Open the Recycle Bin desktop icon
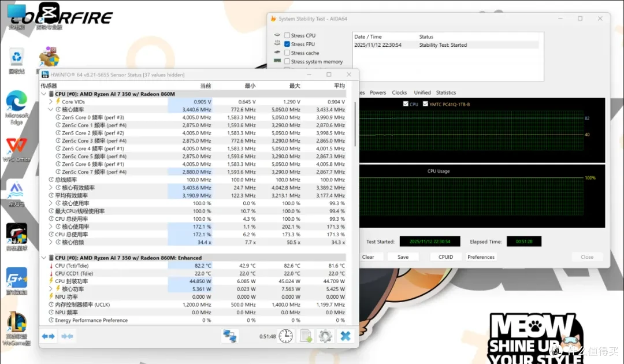Screen dimensions: 624x364 coord(16,57)
